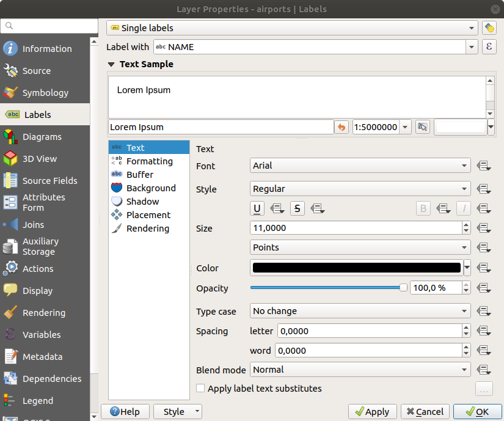The width and height of the screenshot is (504, 421).
Task: Collapse the Text Sample section
Action: pyautogui.click(x=111, y=64)
